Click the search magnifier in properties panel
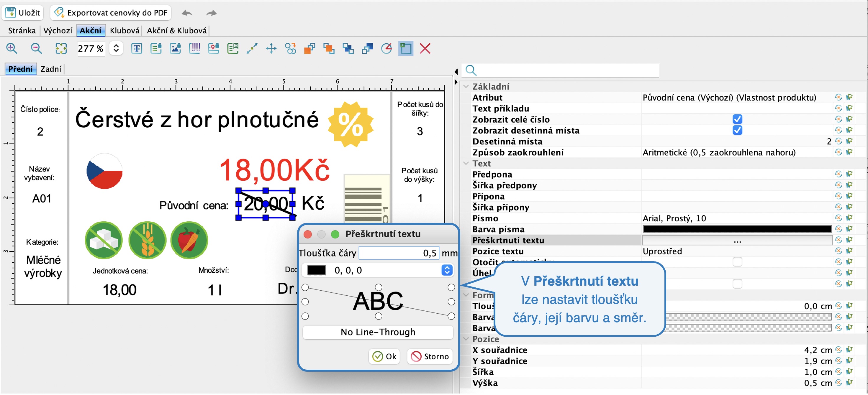The image size is (868, 395). click(x=471, y=70)
